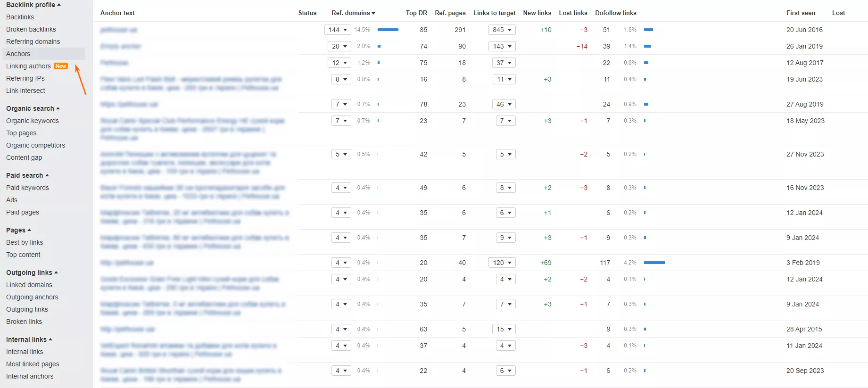Image resolution: width=868 pixels, height=388 pixels.
Task: Open Linking authors report
Action: [x=28, y=66]
